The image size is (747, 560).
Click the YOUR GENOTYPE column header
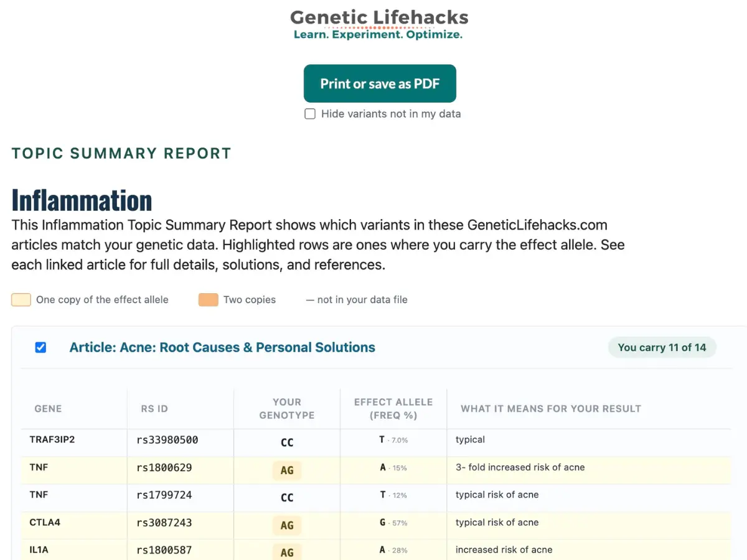[287, 409]
